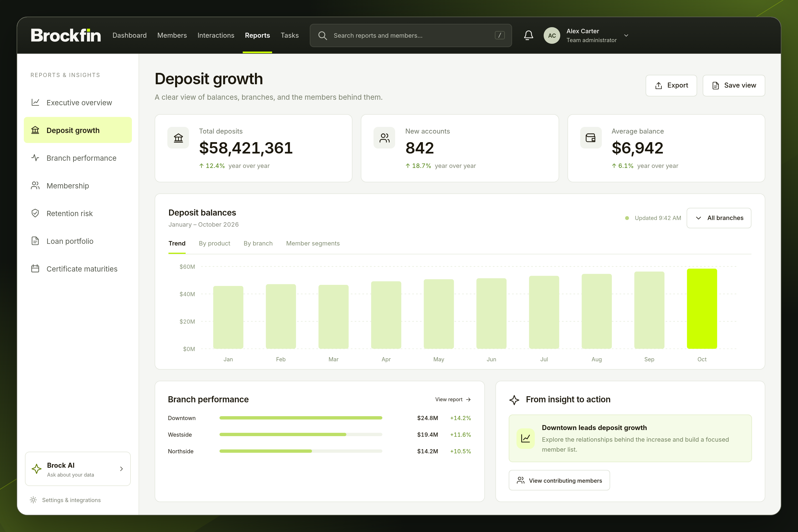Viewport: 798px width, 532px height.
Task: Click View contributing members button
Action: 559,480
